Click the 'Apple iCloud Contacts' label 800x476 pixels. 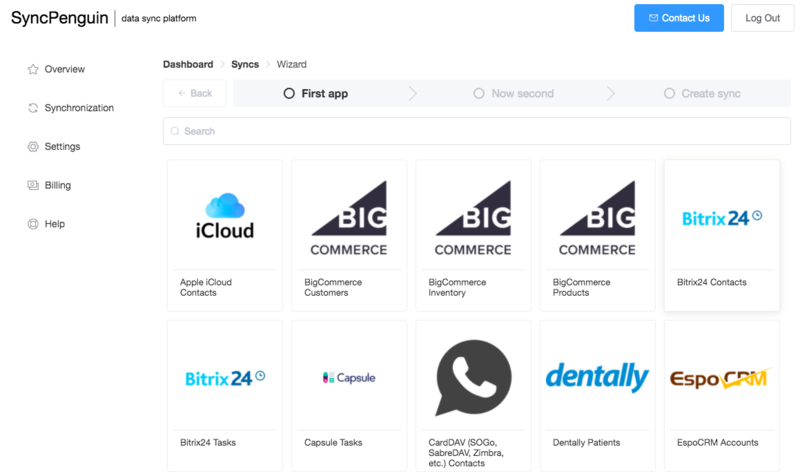[206, 287]
